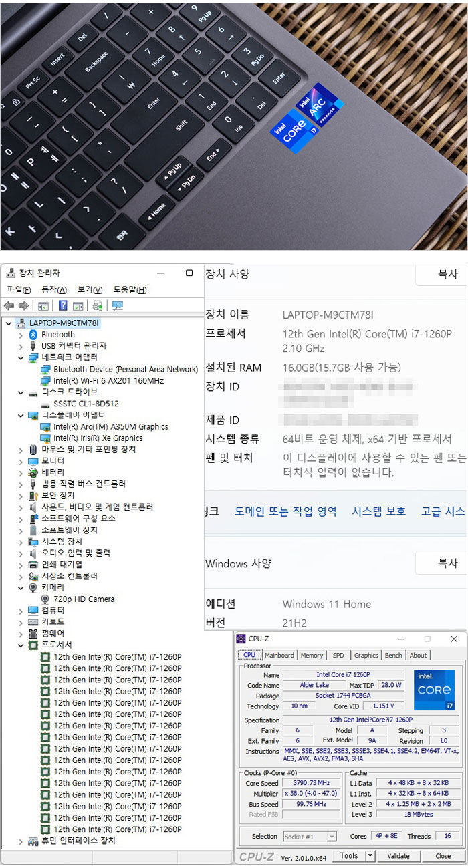The height and width of the screenshot is (868, 468).
Task: Click the mouse icon beside 마우스 및 기타 포인팅 장치
Action: coord(33,449)
